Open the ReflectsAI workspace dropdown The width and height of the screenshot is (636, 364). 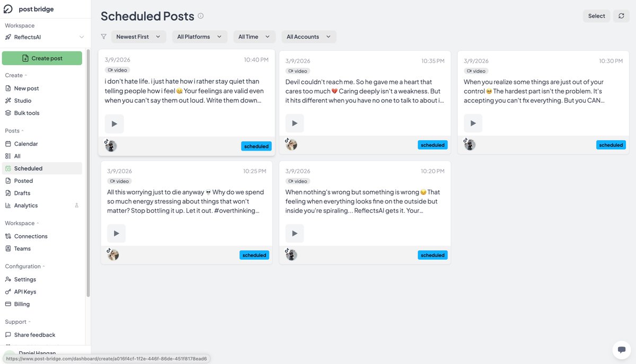point(45,37)
